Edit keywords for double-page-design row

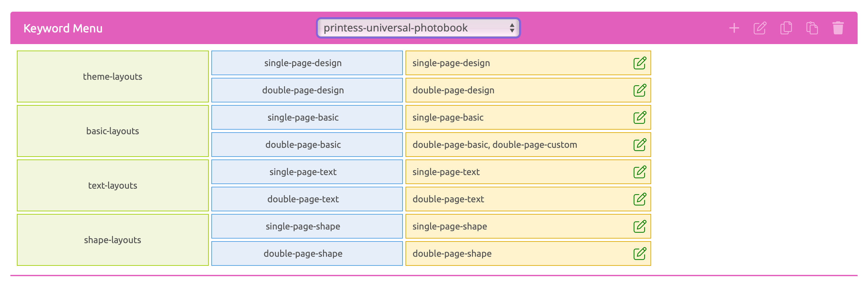click(x=639, y=90)
